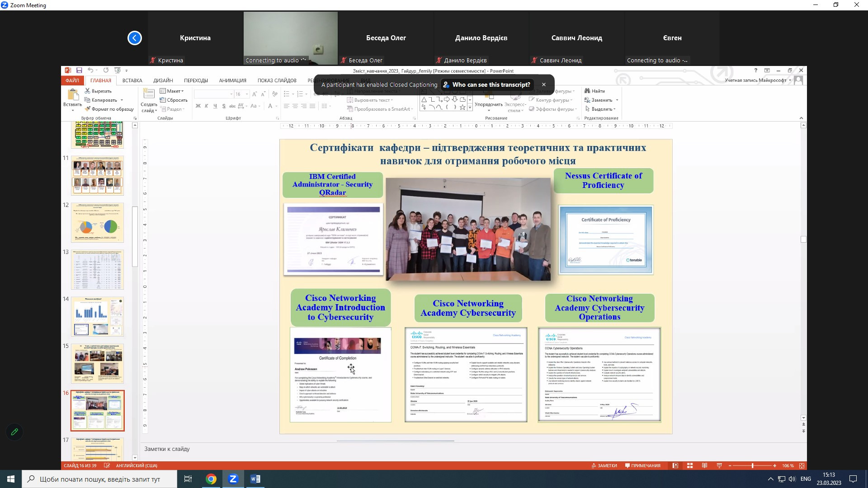
Task: Switch to Normal view in status bar
Action: (x=675, y=466)
